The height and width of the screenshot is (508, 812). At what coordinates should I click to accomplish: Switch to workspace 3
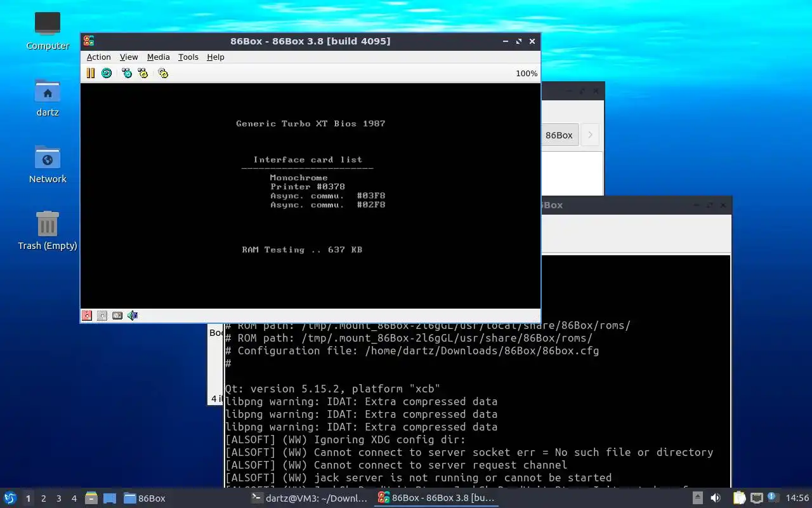(59, 498)
